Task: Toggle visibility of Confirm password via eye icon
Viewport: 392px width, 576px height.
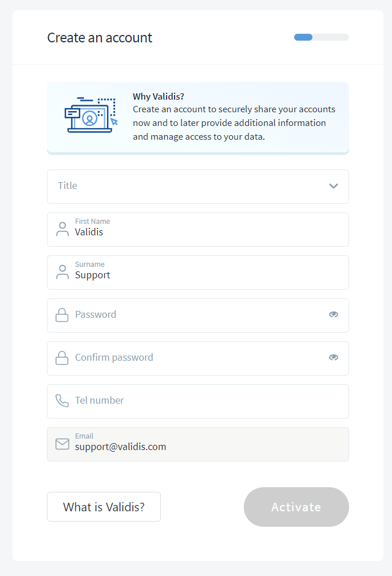Action: 333,357
